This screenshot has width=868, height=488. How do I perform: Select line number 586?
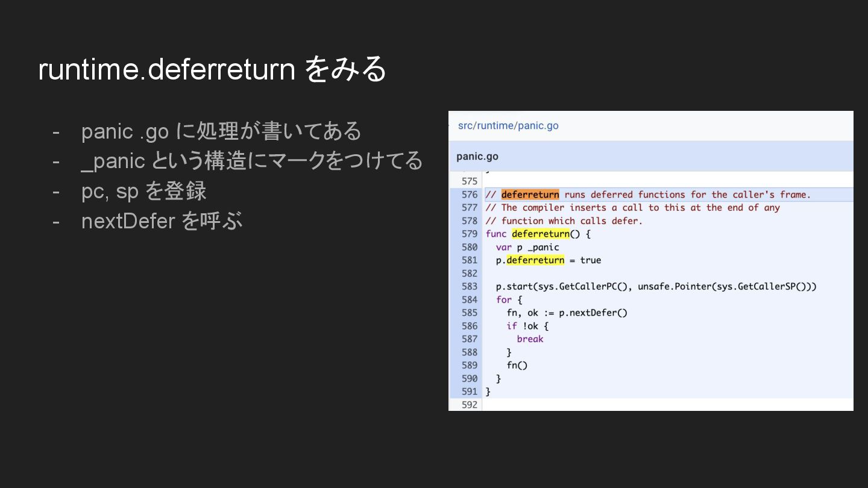pyautogui.click(x=470, y=326)
